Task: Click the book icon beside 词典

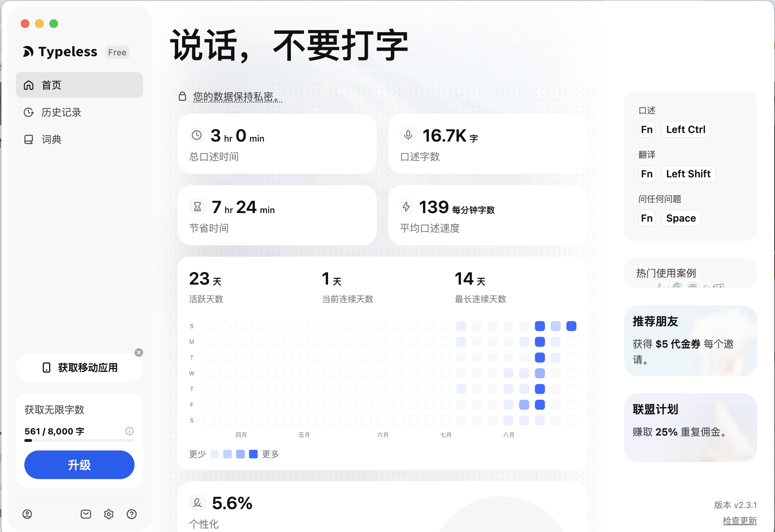Action: click(29, 139)
